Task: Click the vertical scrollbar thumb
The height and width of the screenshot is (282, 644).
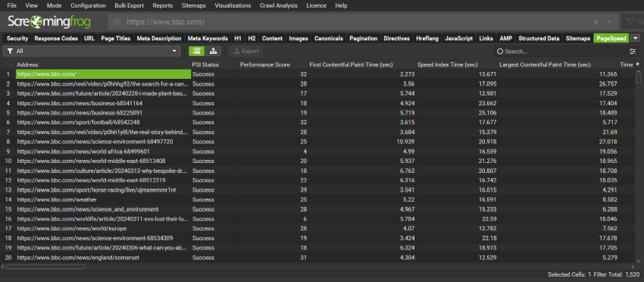Action: [638, 78]
